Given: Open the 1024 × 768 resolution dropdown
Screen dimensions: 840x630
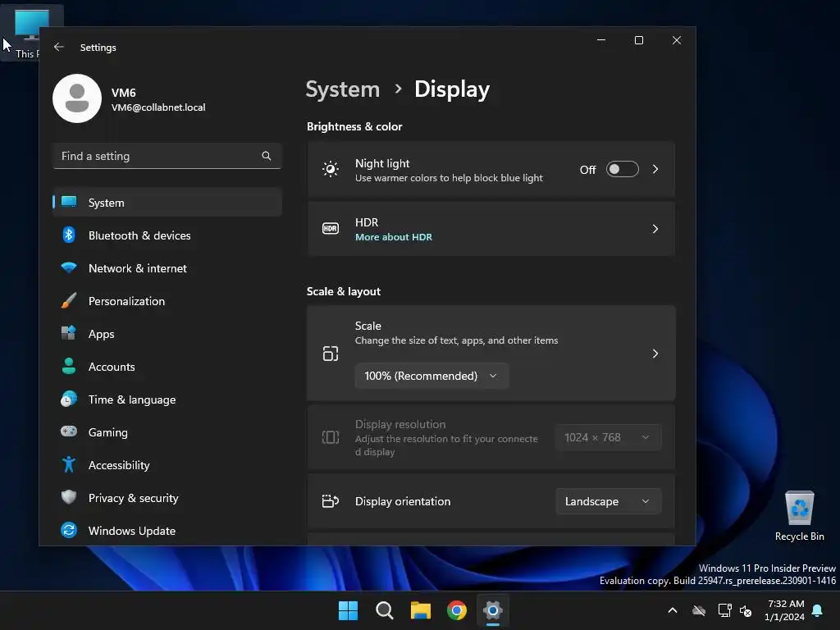Looking at the screenshot, I should point(608,437).
